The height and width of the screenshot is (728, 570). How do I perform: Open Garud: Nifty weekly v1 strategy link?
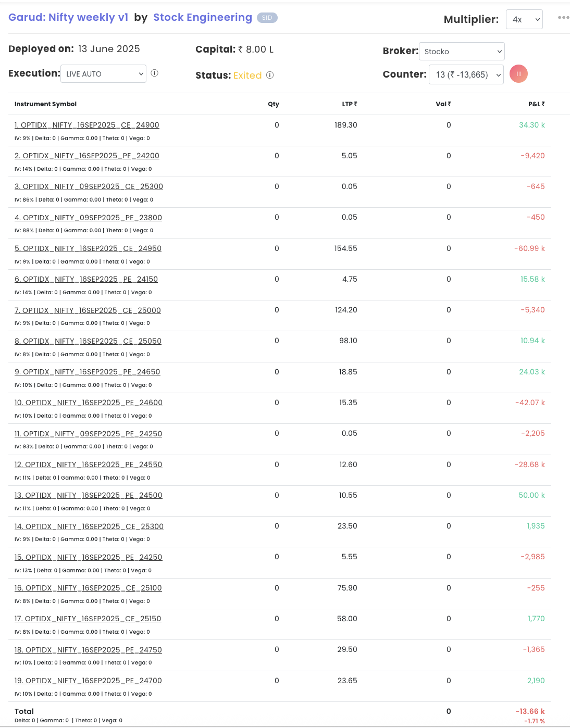pos(68,17)
